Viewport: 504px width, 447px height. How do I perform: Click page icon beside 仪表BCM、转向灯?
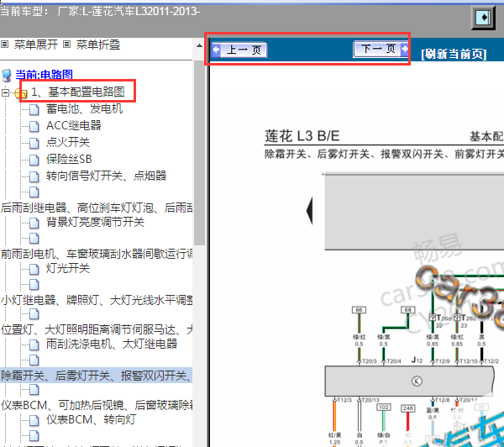coord(34,421)
